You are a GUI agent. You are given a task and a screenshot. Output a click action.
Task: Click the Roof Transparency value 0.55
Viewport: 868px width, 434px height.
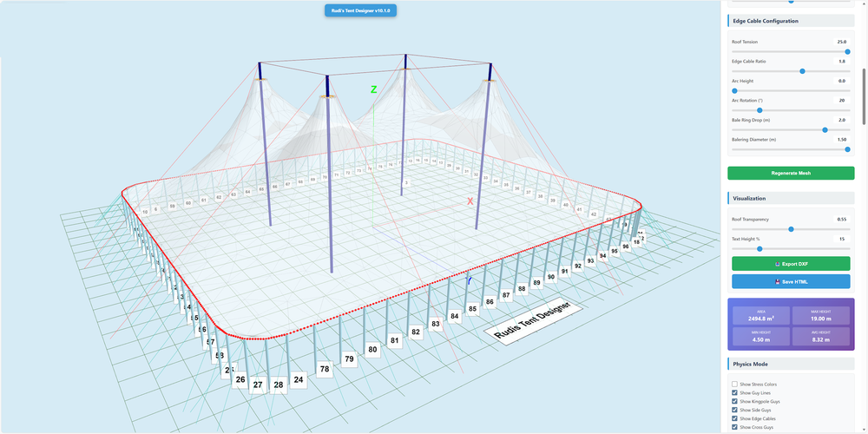point(841,220)
